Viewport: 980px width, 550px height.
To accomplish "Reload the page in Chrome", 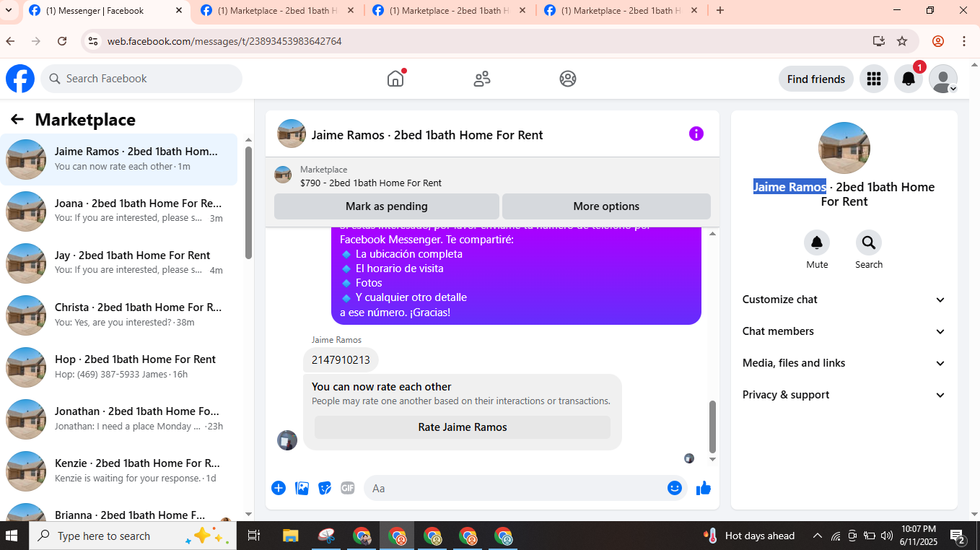I will pos(62,41).
